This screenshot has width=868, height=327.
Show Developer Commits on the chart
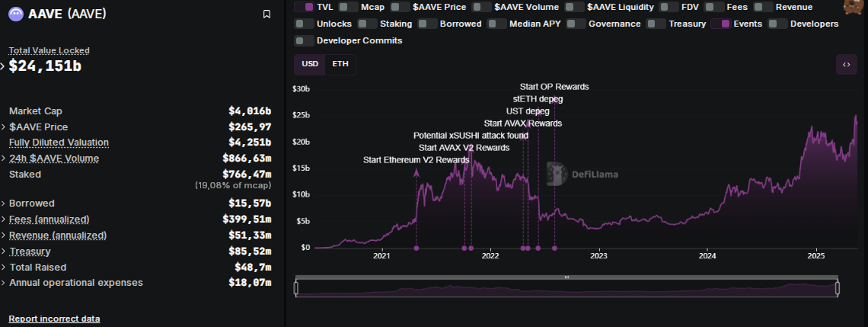tap(304, 40)
